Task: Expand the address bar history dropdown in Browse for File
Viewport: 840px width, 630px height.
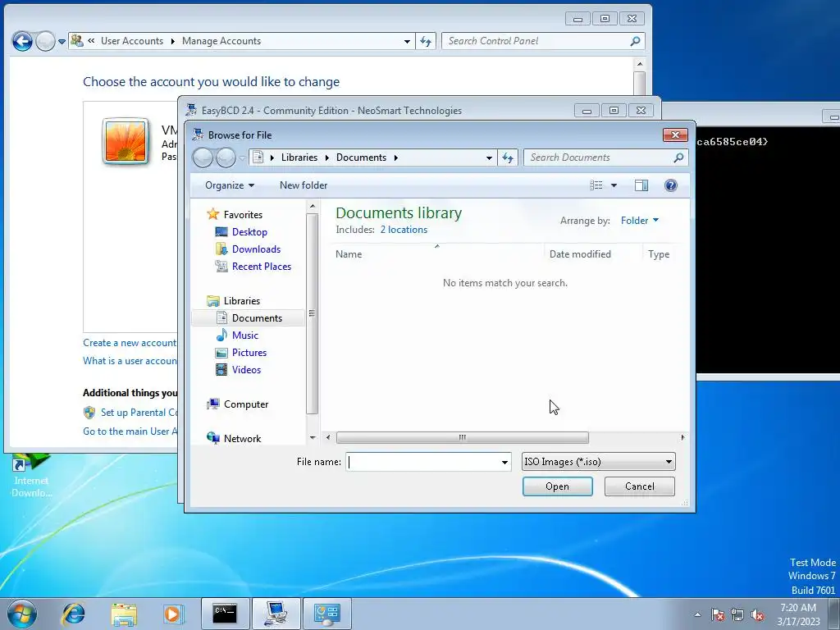Action: click(x=489, y=157)
